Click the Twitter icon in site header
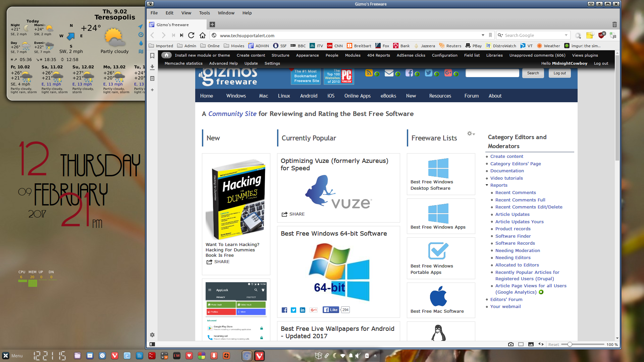This screenshot has height=362, width=644. pyautogui.click(x=429, y=73)
